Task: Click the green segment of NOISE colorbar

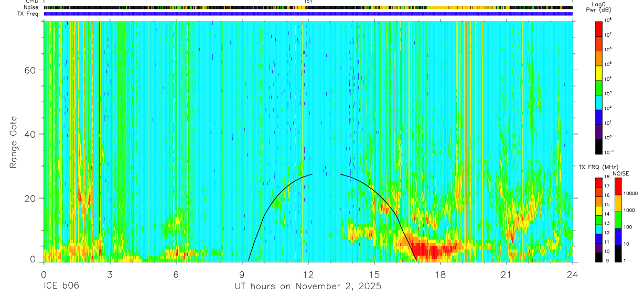Action: pos(618,219)
